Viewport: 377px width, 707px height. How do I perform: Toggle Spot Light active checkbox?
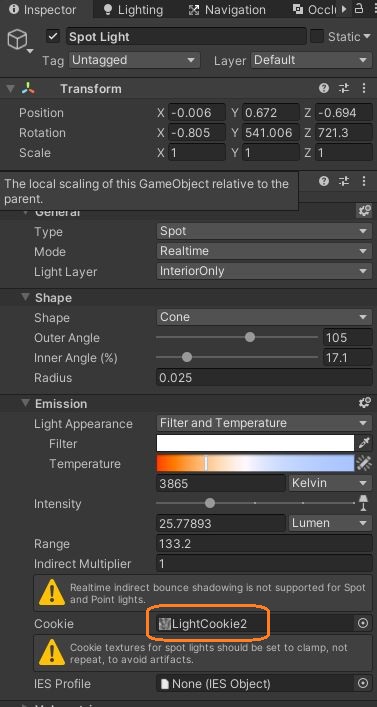click(x=53, y=37)
